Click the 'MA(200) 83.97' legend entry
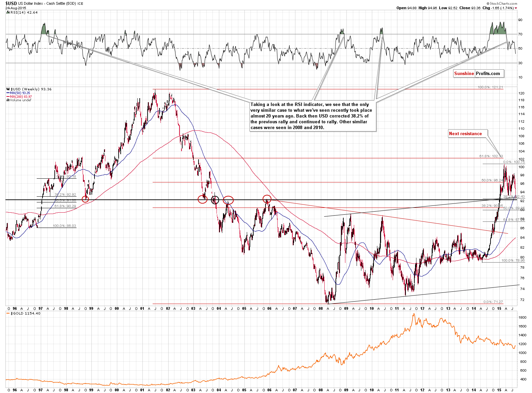Image resolution: width=532 pixels, height=393 pixels. coord(21,97)
